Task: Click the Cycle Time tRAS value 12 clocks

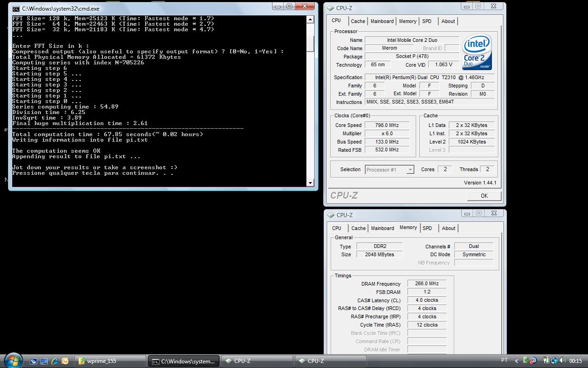Action: point(427,325)
